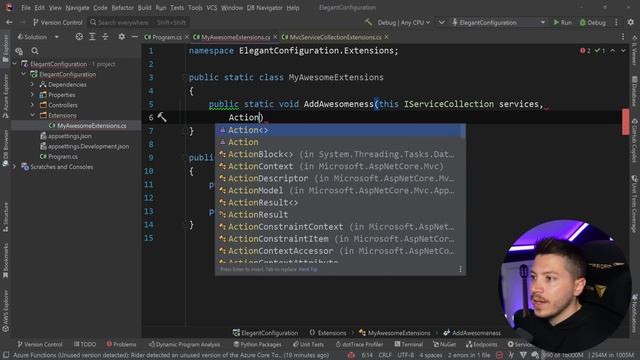Click the build hammer icon
The width and height of the screenshot is (640, 360).
pos(369,22)
